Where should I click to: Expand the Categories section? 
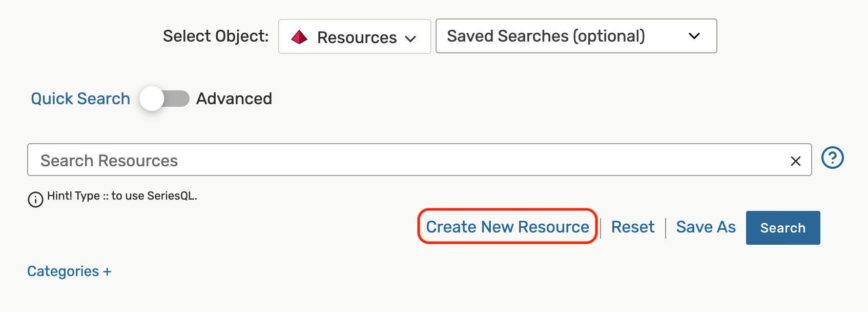click(x=63, y=271)
